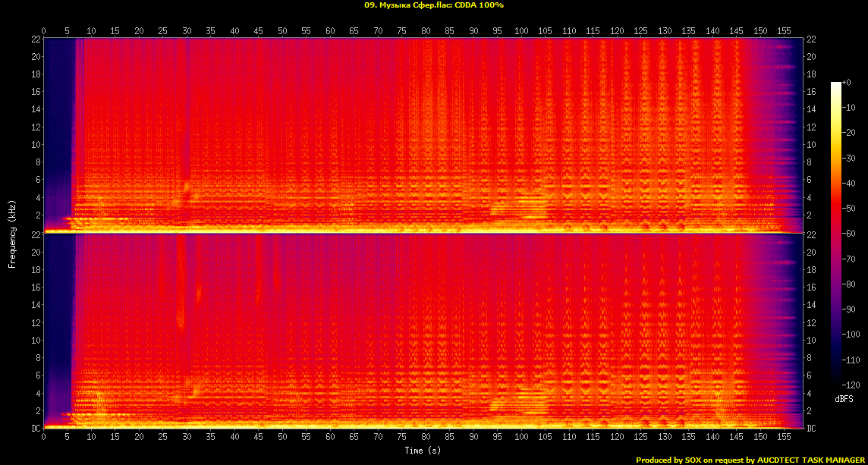Click the 0 s tick on the bottom time axis

pos(44,438)
